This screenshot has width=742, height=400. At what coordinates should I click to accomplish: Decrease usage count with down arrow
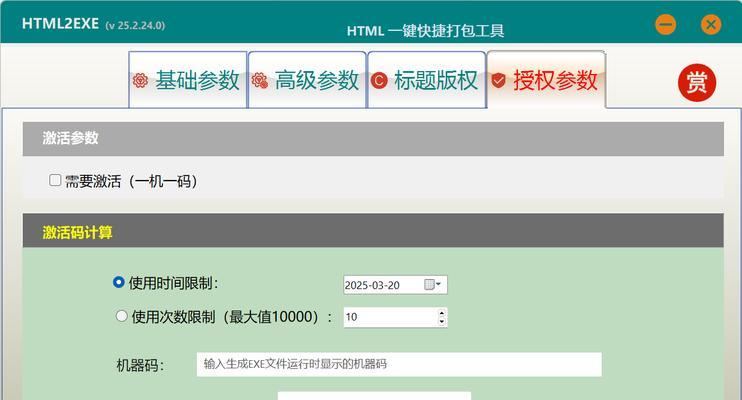442,322
